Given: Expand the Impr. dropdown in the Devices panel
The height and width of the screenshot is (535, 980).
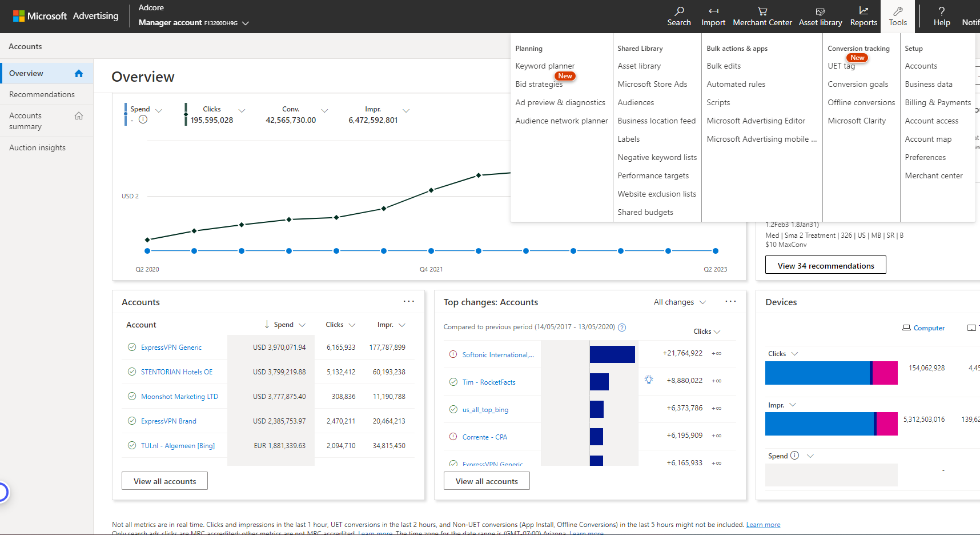Looking at the screenshot, I should click(x=793, y=405).
